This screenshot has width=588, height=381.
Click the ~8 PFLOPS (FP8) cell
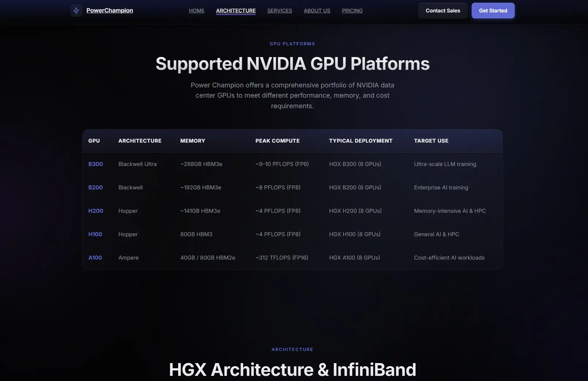point(278,188)
